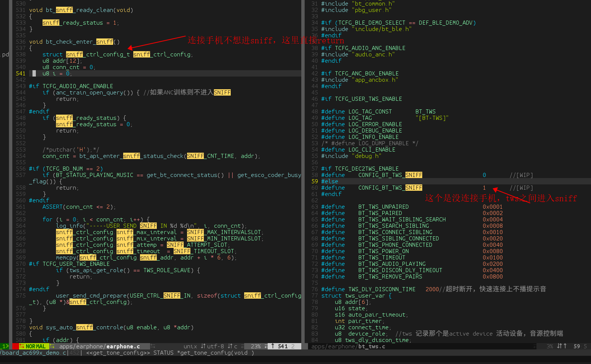Click the 23% scroll percentage indicator
The image size is (591, 364).
click(256, 346)
